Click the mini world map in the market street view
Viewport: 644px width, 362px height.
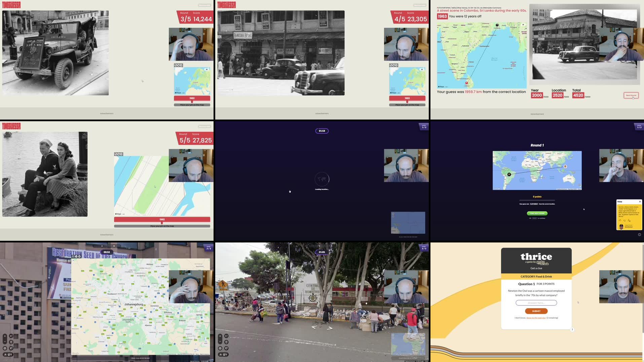pos(408,344)
